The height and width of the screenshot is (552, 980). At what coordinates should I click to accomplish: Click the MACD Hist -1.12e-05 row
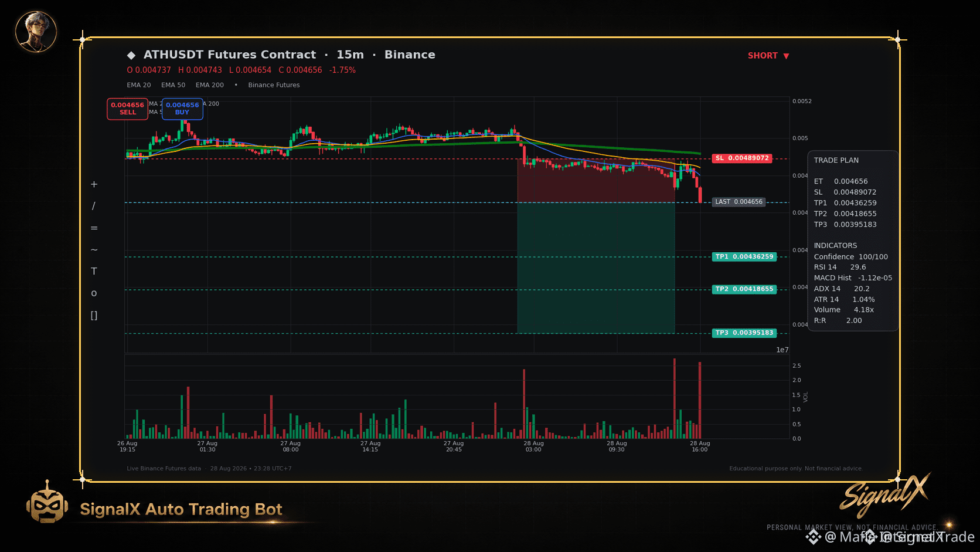tap(853, 278)
